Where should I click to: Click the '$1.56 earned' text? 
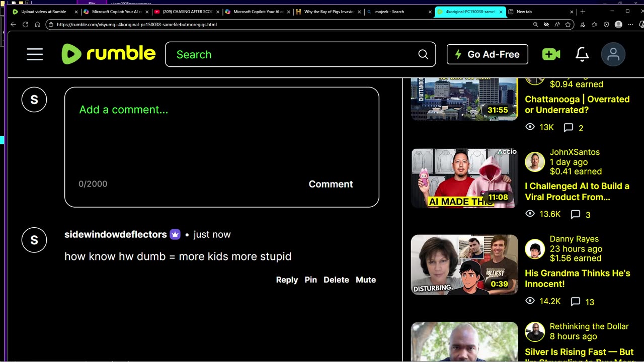[x=576, y=258]
